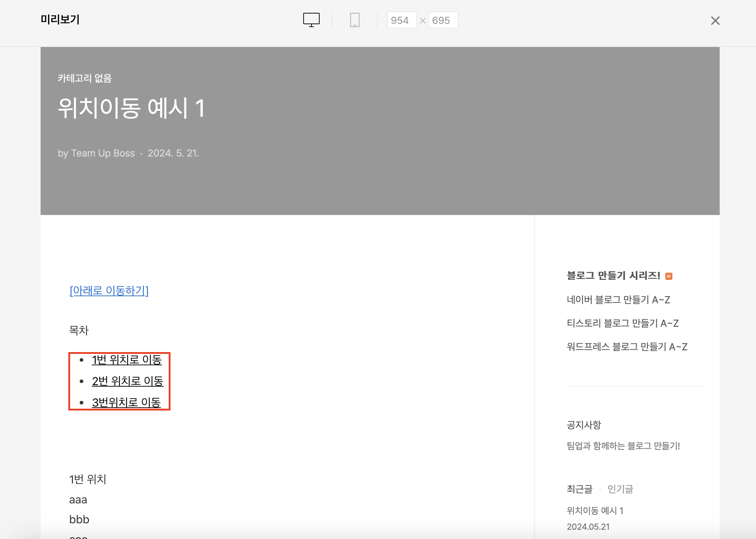Click the orange N badge icon
Image resolution: width=756 pixels, height=539 pixels.
pos(669,276)
